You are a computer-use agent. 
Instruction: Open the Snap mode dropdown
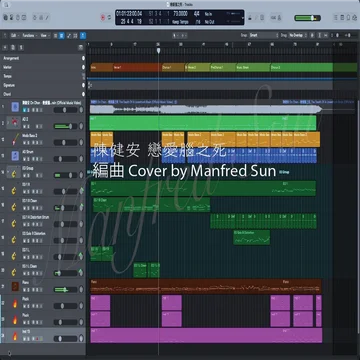263,35
